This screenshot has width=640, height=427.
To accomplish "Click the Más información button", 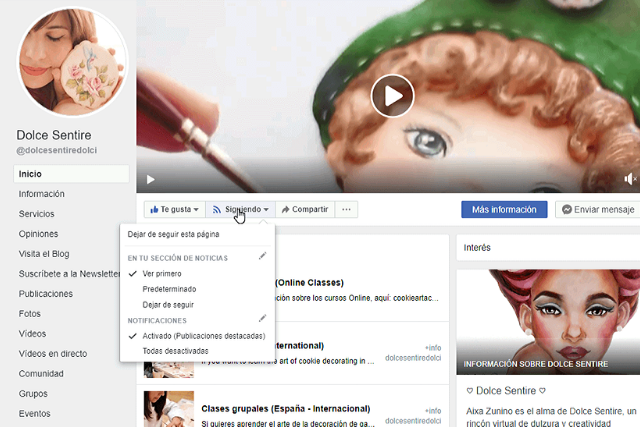I will [504, 209].
